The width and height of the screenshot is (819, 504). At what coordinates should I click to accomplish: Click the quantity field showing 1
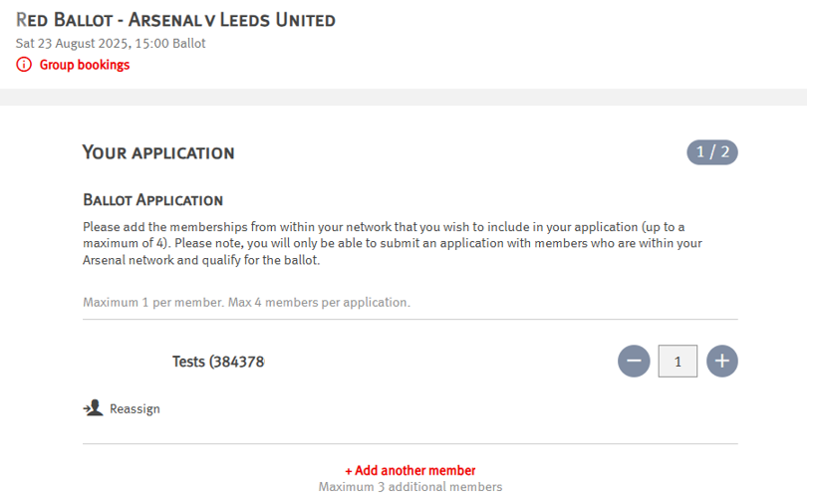pyautogui.click(x=678, y=361)
